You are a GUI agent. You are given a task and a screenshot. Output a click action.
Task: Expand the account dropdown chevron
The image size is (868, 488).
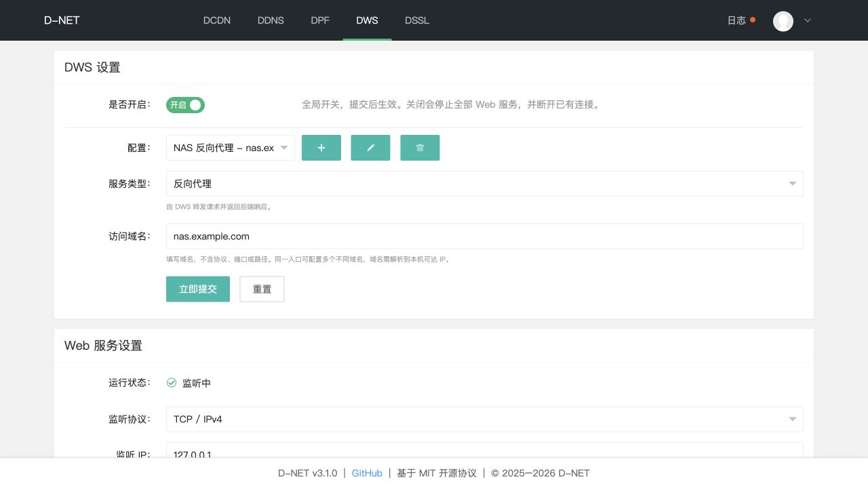[x=808, y=20]
